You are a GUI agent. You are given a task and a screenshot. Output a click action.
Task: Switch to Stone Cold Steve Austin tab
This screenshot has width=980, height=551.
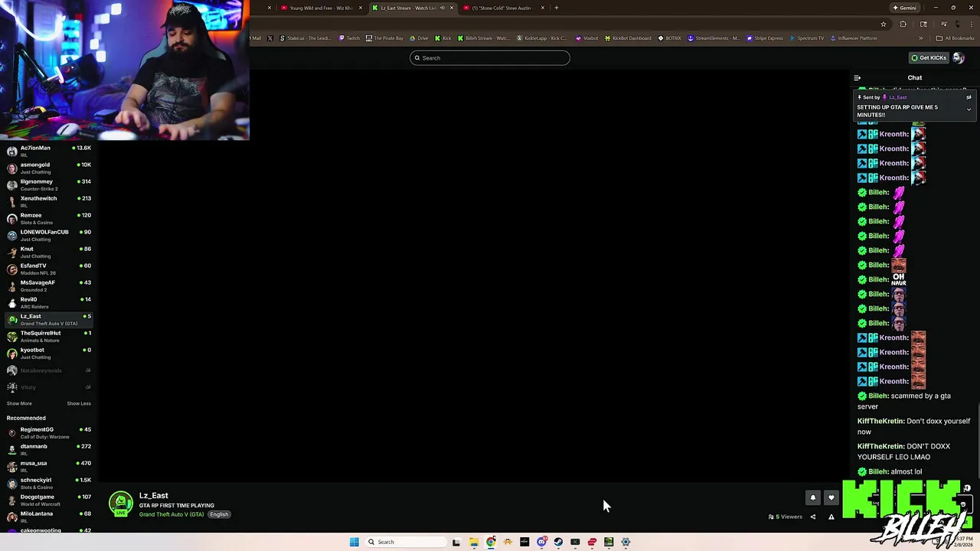point(502,8)
